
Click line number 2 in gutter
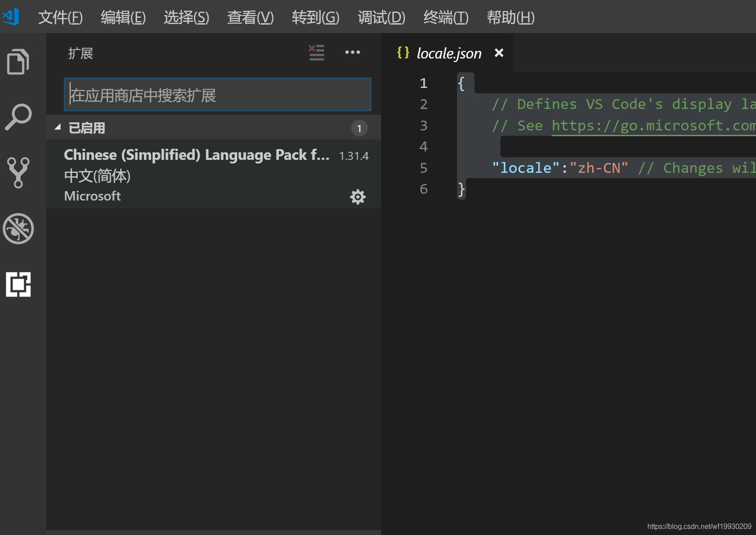424,104
